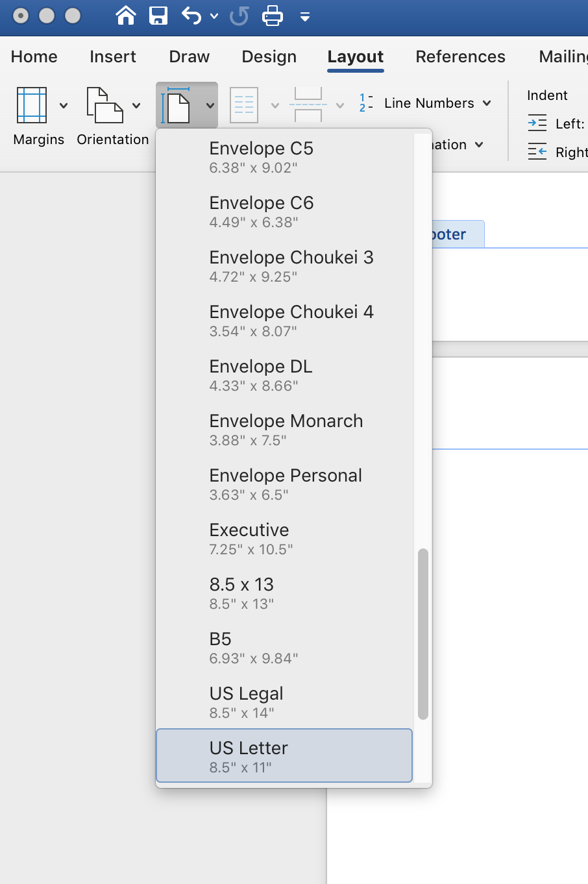
Task: Switch to the Insert tab
Action: [x=113, y=57]
